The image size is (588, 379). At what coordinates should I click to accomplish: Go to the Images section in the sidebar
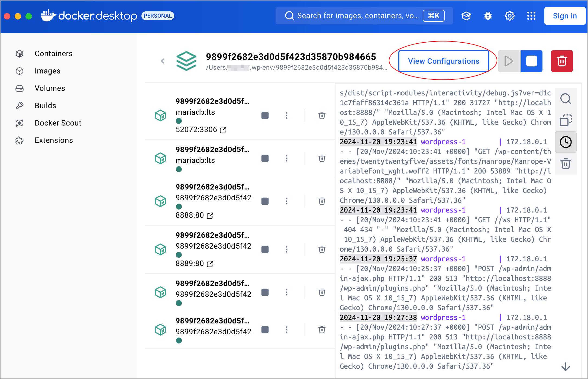pos(47,71)
